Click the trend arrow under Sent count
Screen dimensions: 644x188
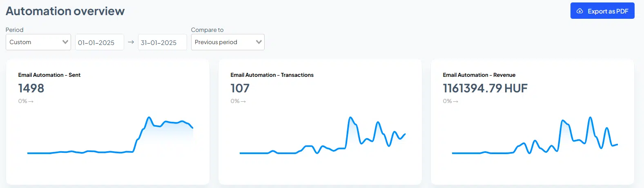tap(31, 101)
